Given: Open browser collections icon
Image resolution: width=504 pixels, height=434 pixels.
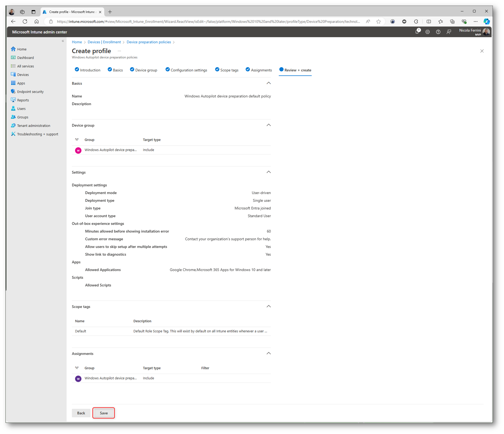Looking at the screenshot, I should click(x=452, y=21).
